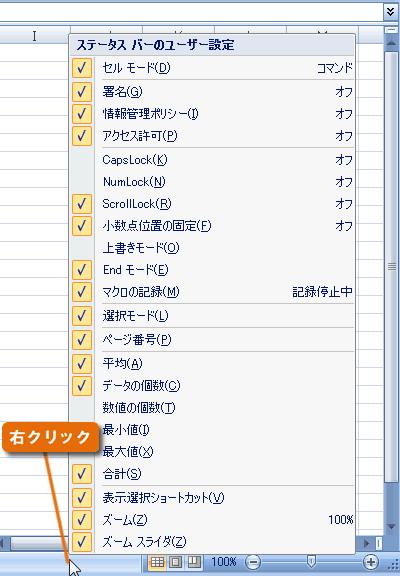
Task: Enable 数値の個数(T) option
Action: [212, 408]
